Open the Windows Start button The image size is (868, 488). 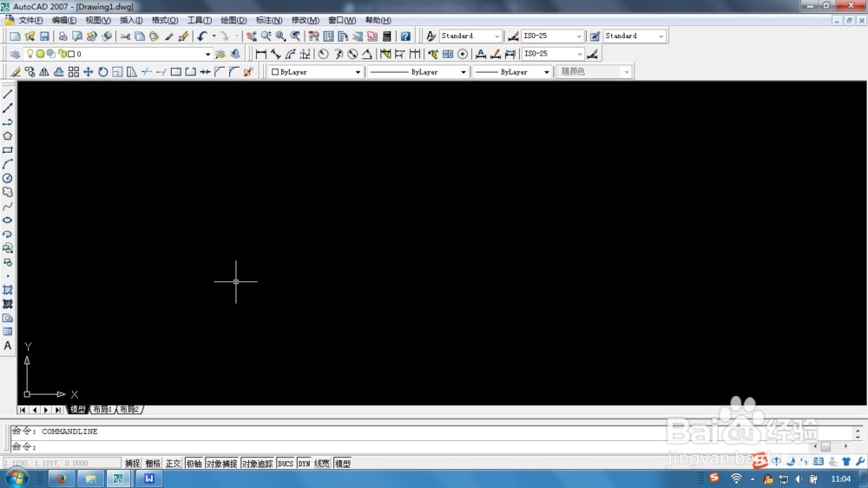coord(16,478)
